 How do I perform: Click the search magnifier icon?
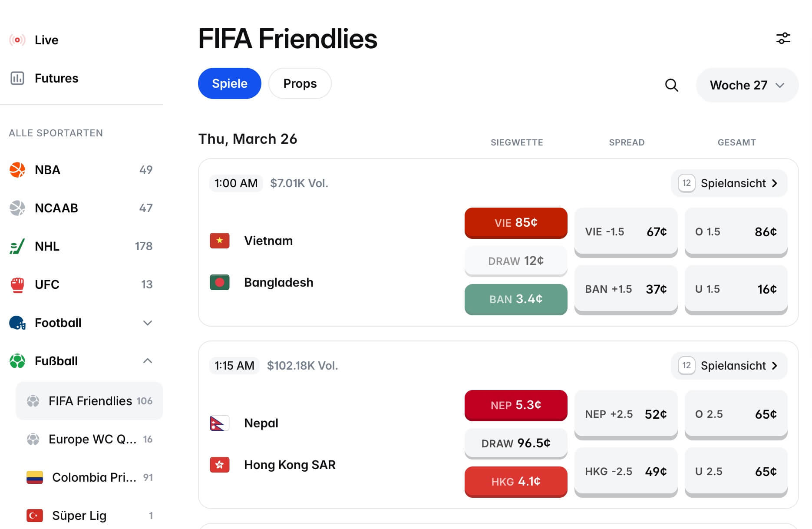click(671, 85)
